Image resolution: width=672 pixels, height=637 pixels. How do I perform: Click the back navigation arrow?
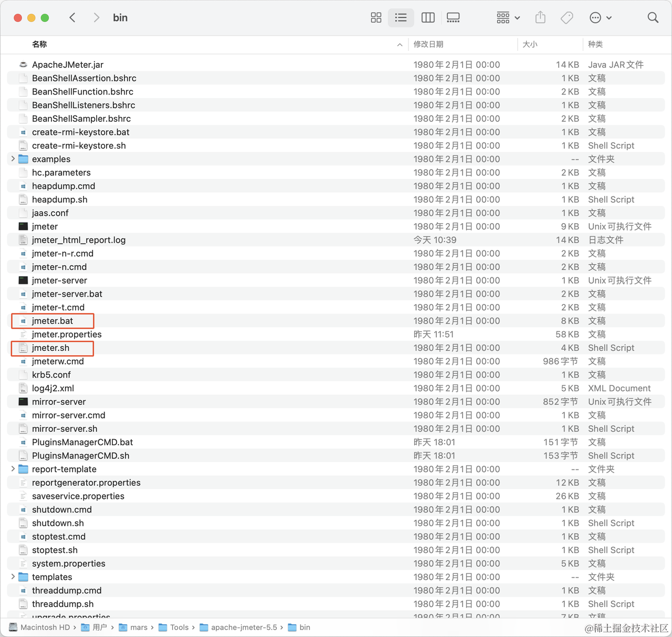(72, 17)
